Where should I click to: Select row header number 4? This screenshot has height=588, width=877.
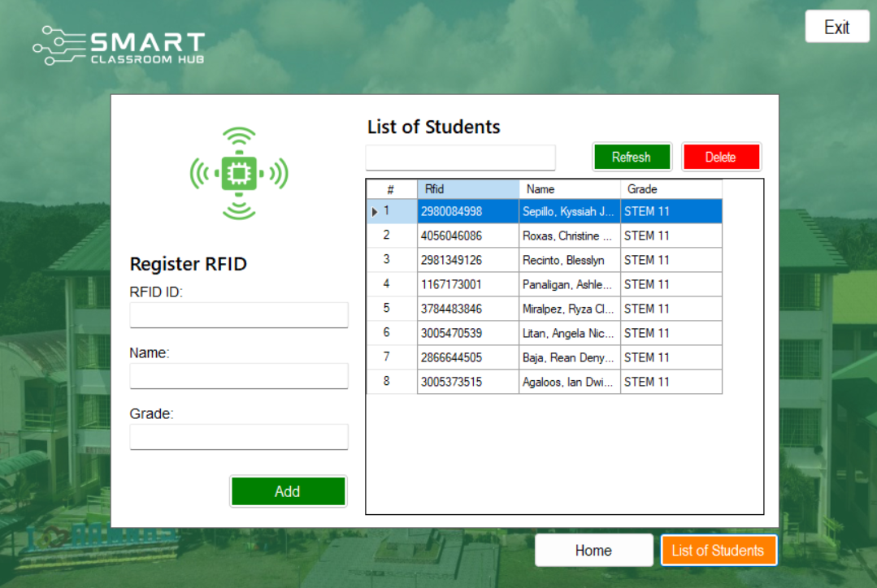pos(392,284)
